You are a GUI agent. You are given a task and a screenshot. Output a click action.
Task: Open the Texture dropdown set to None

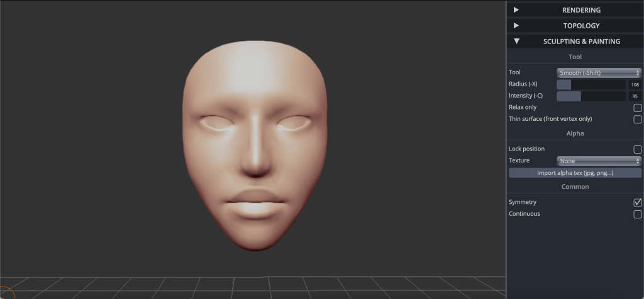(x=599, y=161)
